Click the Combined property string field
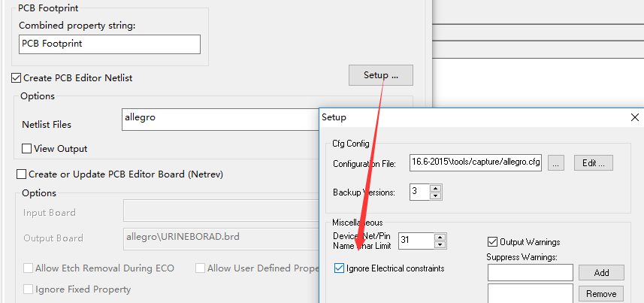The height and width of the screenshot is (303, 644). coord(110,44)
